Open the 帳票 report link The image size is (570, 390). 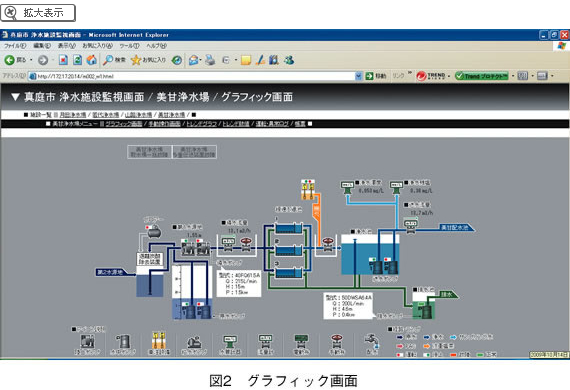tap(300, 124)
